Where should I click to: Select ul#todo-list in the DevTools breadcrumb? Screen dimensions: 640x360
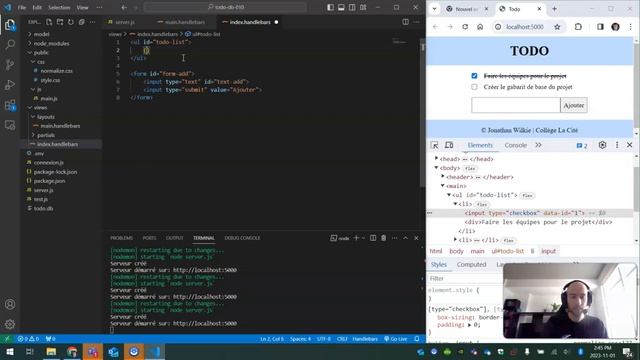tap(507, 251)
